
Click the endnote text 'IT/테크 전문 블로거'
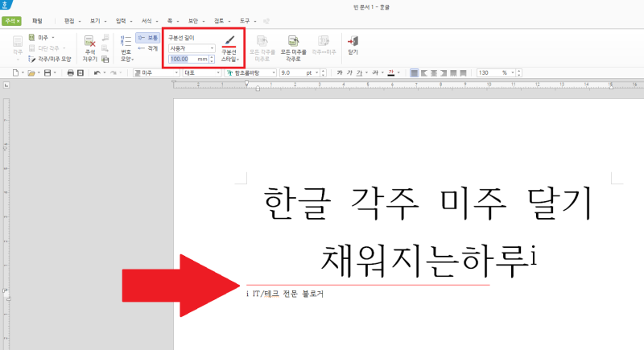[288, 294]
